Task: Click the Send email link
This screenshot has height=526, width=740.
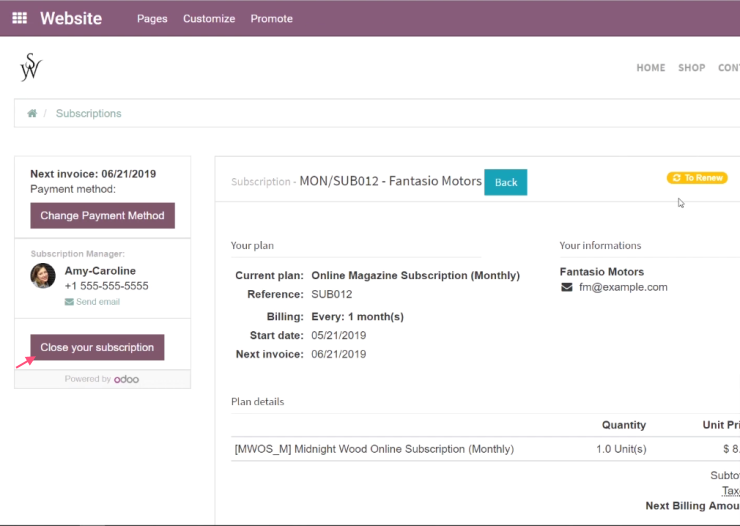Action: pyautogui.click(x=98, y=301)
